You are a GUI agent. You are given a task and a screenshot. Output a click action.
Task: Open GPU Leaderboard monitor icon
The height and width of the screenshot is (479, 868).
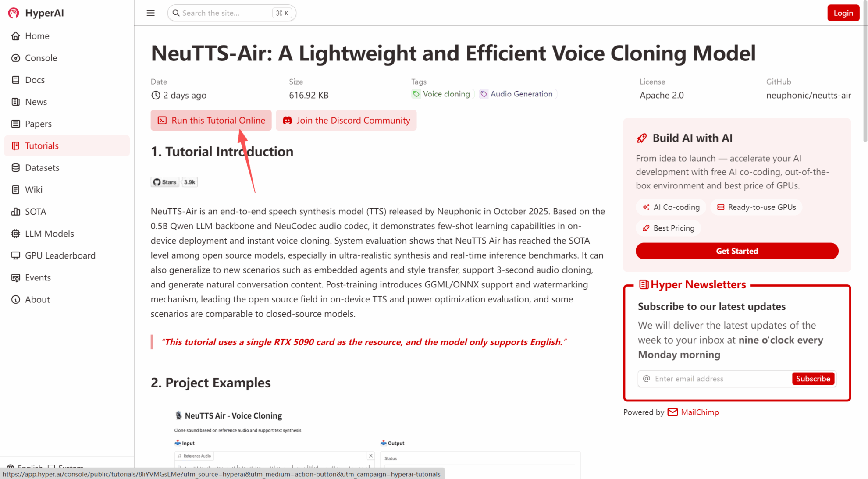click(16, 255)
